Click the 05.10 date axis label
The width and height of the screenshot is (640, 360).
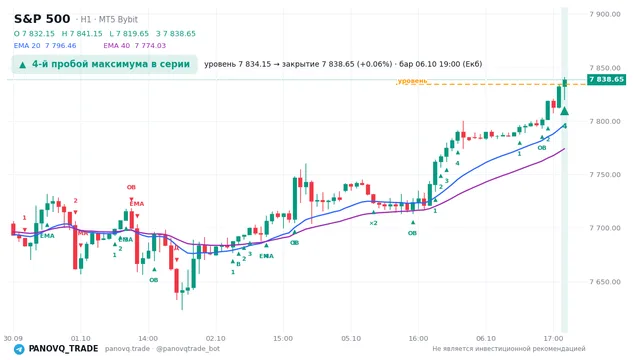[351, 338]
